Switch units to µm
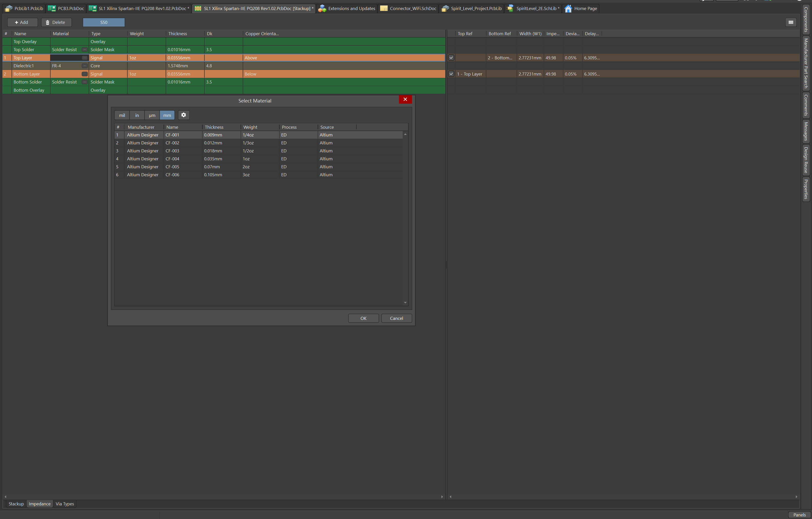The height and width of the screenshot is (519, 812). click(x=152, y=115)
